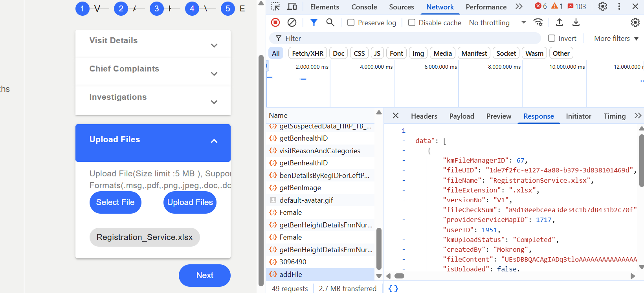Viewport: 644px width, 293px height.
Task: Filter by CSS requests
Action: click(359, 53)
